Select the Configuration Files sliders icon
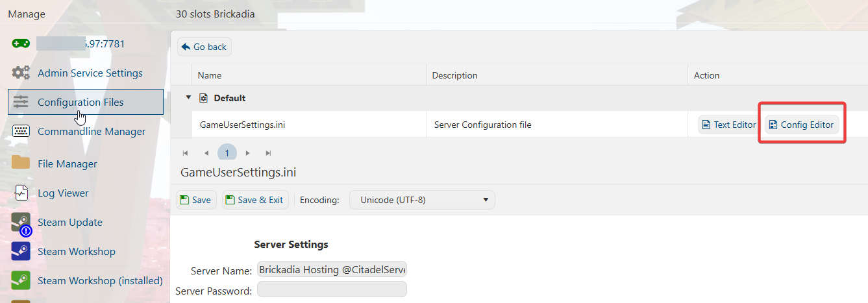Screen dimensions: 868x303 point(21,102)
